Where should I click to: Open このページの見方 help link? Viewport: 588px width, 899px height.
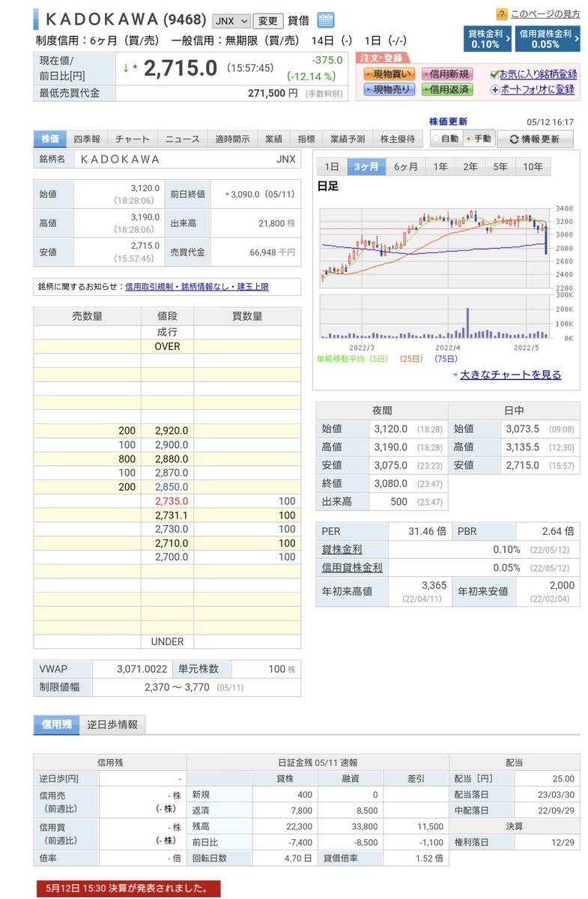tap(545, 13)
